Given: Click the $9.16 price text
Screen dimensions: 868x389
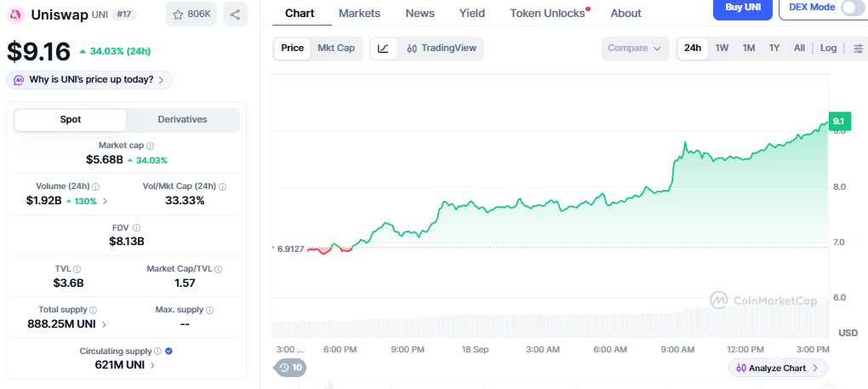Looking at the screenshot, I should [x=39, y=51].
